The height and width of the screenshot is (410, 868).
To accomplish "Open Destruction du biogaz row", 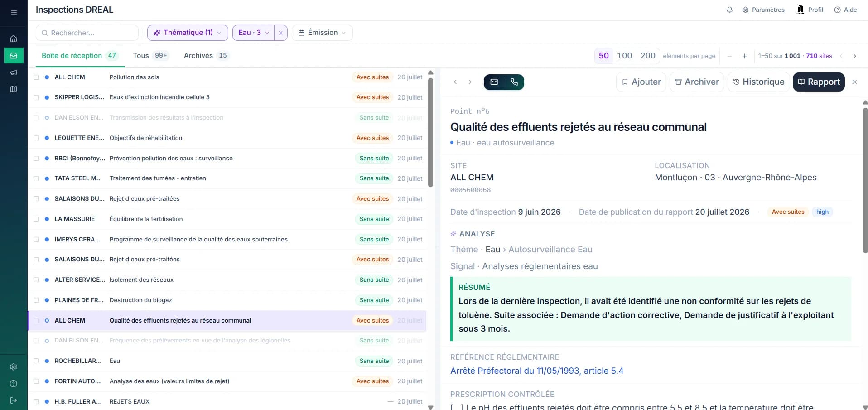I will point(227,300).
